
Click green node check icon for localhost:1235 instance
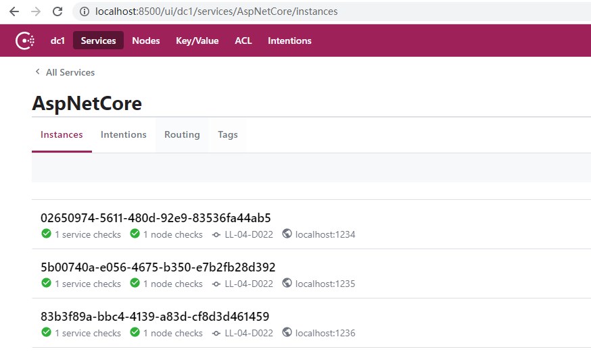click(x=135, y=283)
